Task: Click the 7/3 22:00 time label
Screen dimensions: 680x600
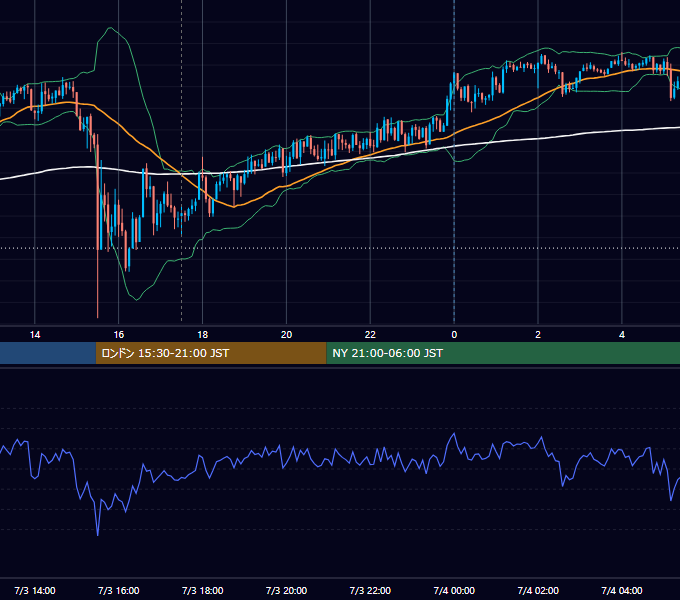Action: pyautogui.click(x=370, y=590)
